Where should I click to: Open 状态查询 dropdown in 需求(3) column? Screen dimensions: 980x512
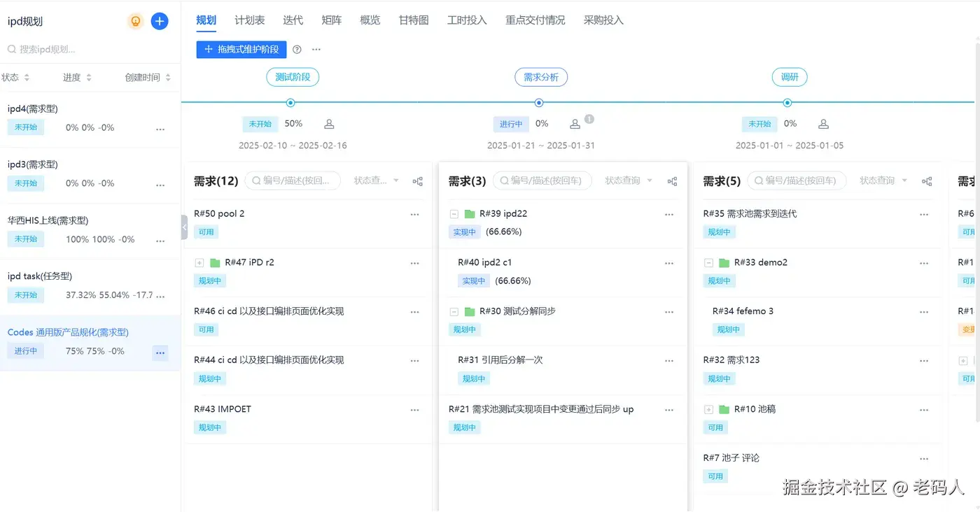click(628, 180)
